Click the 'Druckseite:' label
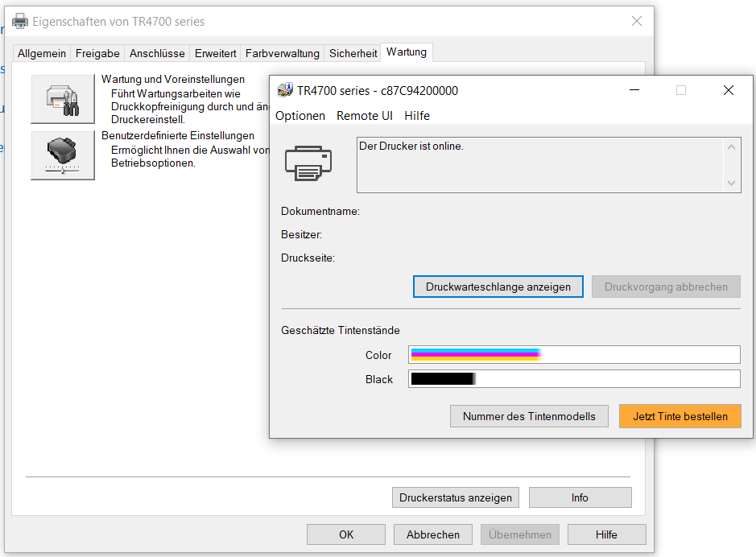 (308, 258)
